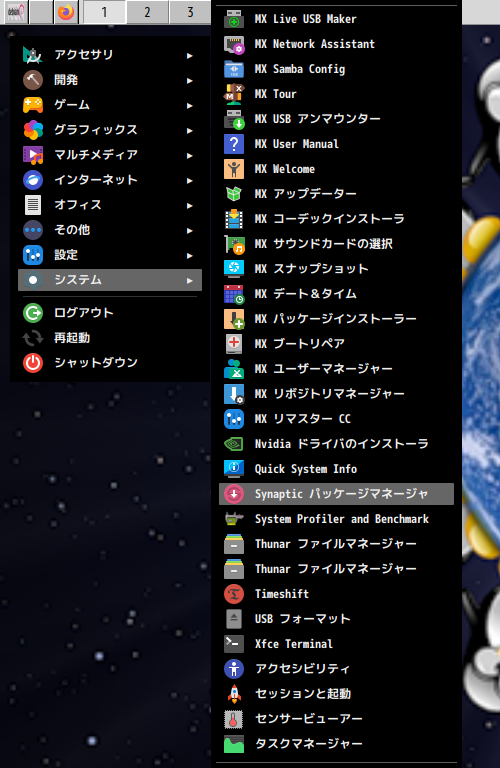Click the 'Quick System Info' label
500x768 pixels.
pyautogui.click(x=306, y=469)
